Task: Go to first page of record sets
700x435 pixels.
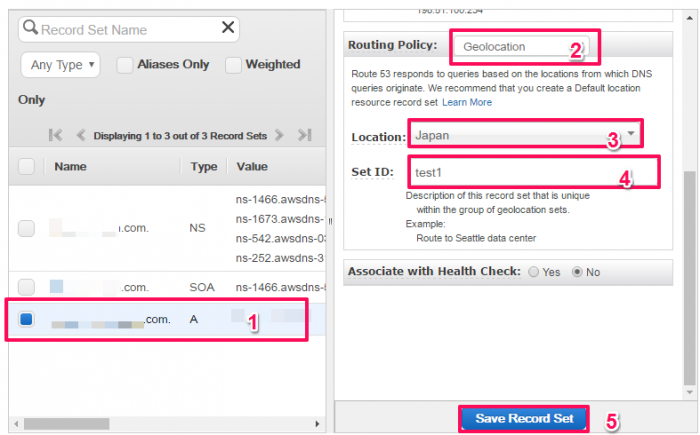Action: pyautogui.click(x=55, y=135)
